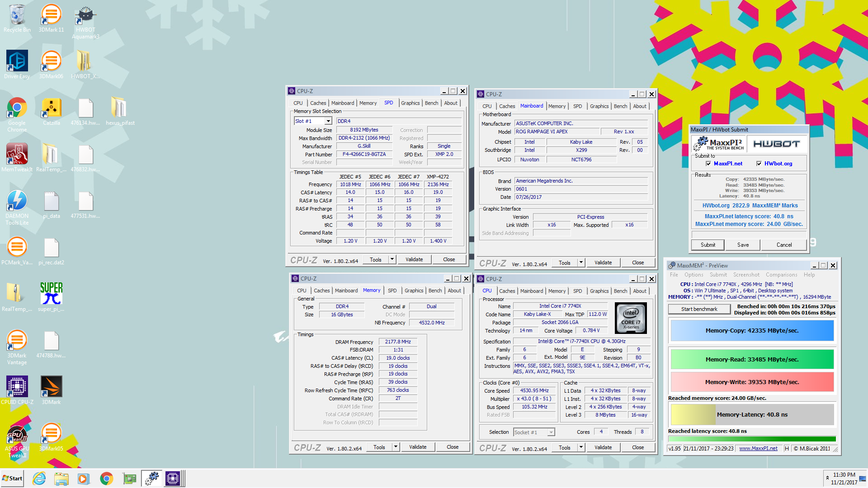Open the PCMark Vantage desktop shortcut
Viewport: 868px width, 488px height.
pos(17,251)
